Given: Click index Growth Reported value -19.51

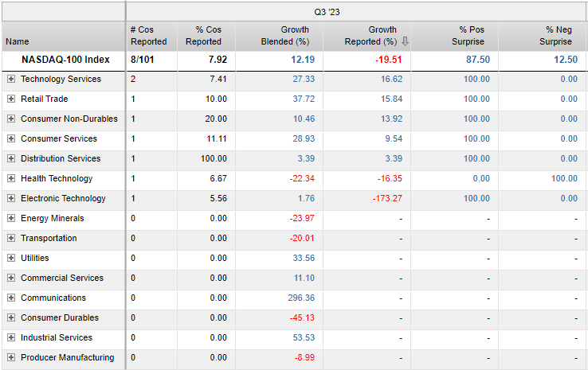Looking at the screenshot, I should 389,60.
